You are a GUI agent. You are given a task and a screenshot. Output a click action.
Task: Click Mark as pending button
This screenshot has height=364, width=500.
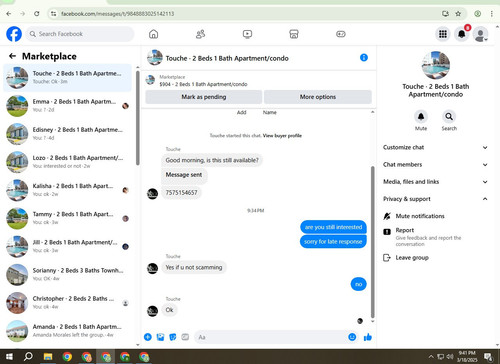(x=204, y=97)
